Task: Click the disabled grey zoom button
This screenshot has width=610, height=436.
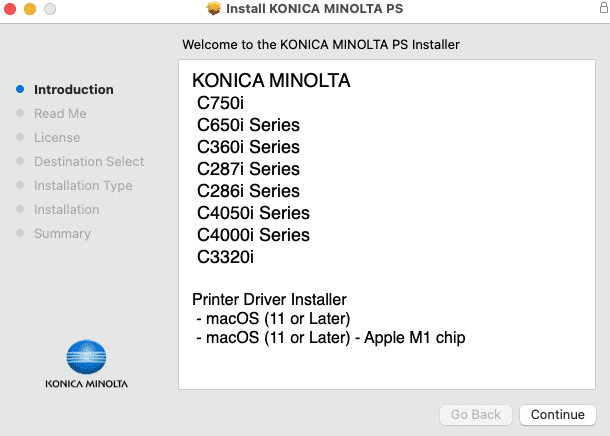Action: 50,9
